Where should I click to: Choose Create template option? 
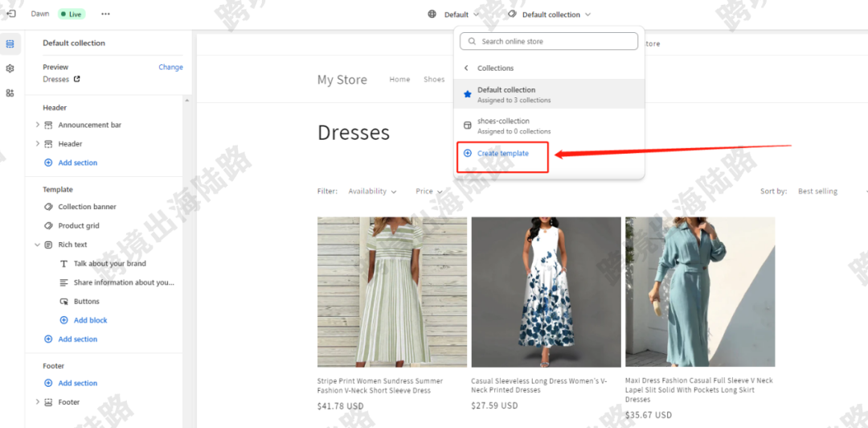(x=502, y=154)
